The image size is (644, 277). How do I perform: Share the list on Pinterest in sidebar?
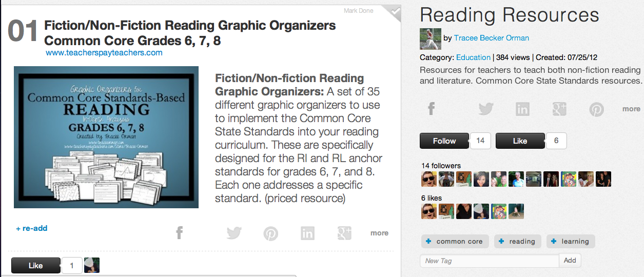(x=596, y=109)
